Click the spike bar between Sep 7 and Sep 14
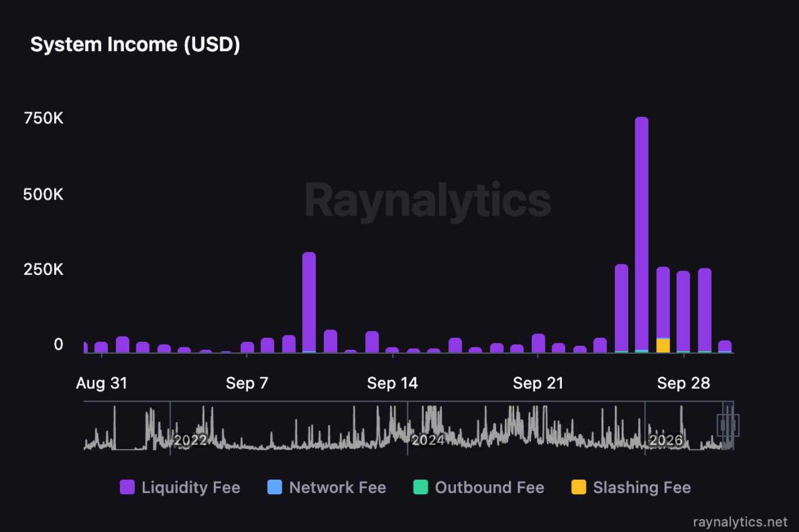 [x=309, y=302]
